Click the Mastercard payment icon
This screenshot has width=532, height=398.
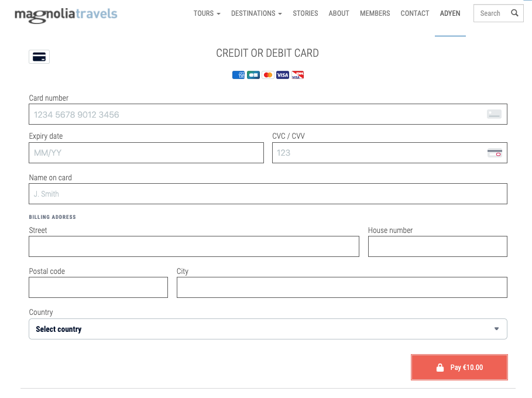267,75
